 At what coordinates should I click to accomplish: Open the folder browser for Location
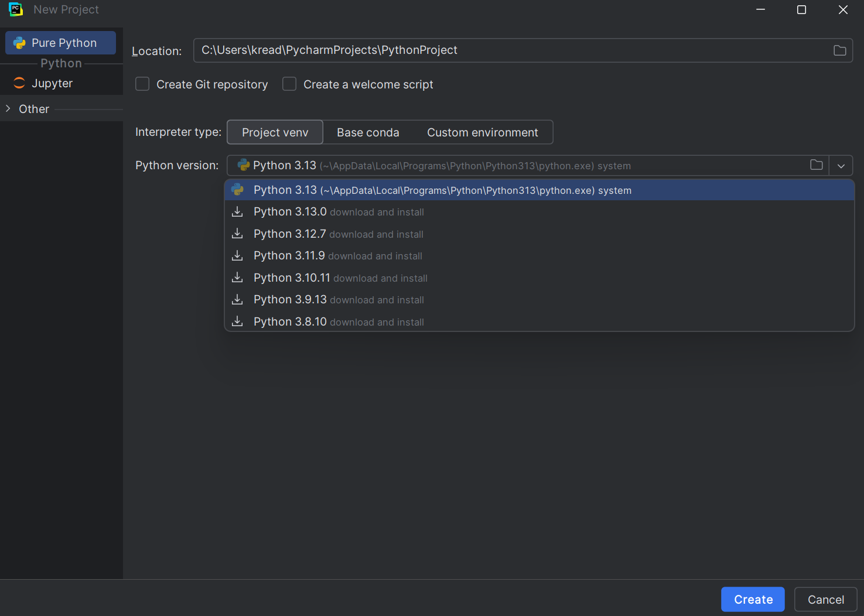coord(839,50)
